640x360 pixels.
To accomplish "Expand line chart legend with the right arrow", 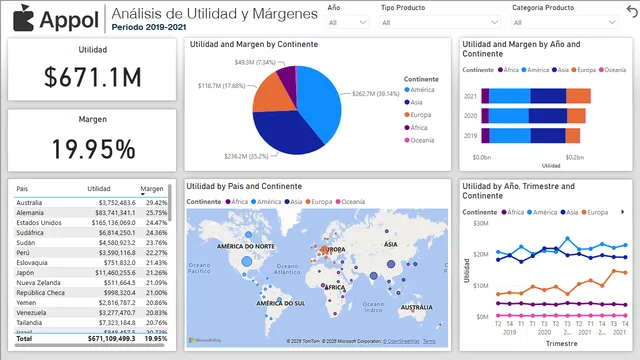I will 622,212.
